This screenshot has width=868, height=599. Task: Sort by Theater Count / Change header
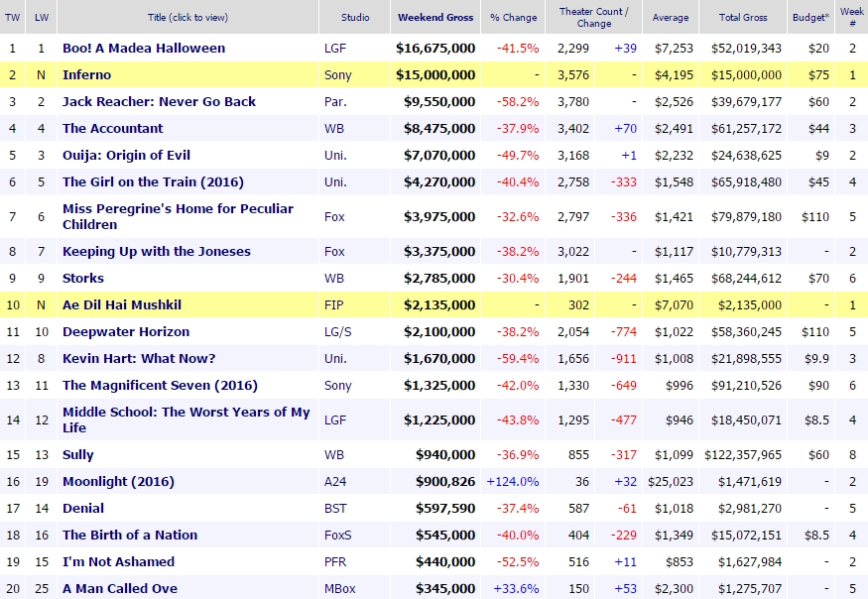coord(593,17)
